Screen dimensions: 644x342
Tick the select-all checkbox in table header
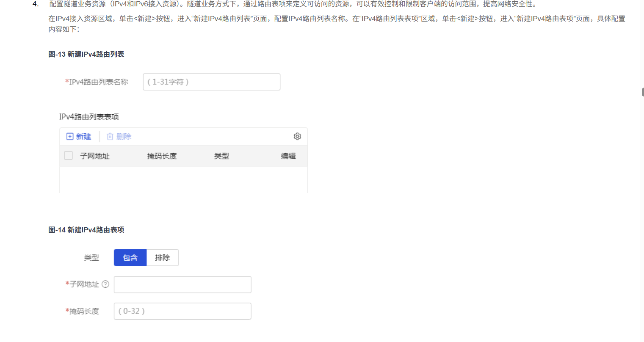click(x=68, y=156)
